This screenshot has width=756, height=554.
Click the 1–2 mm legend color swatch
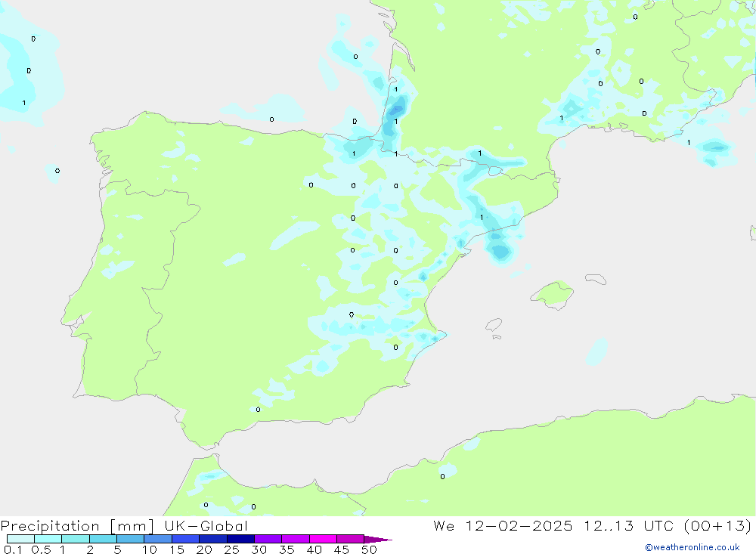point(76,539)
